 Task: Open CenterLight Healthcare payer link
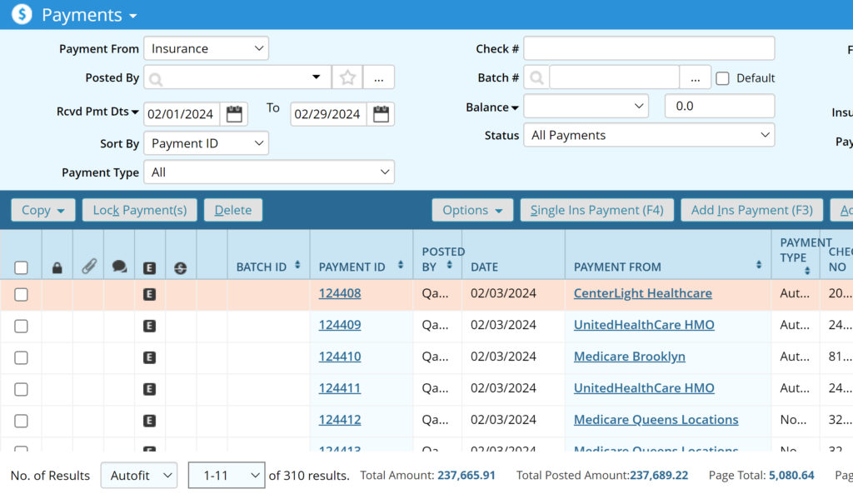coord(642,293)
